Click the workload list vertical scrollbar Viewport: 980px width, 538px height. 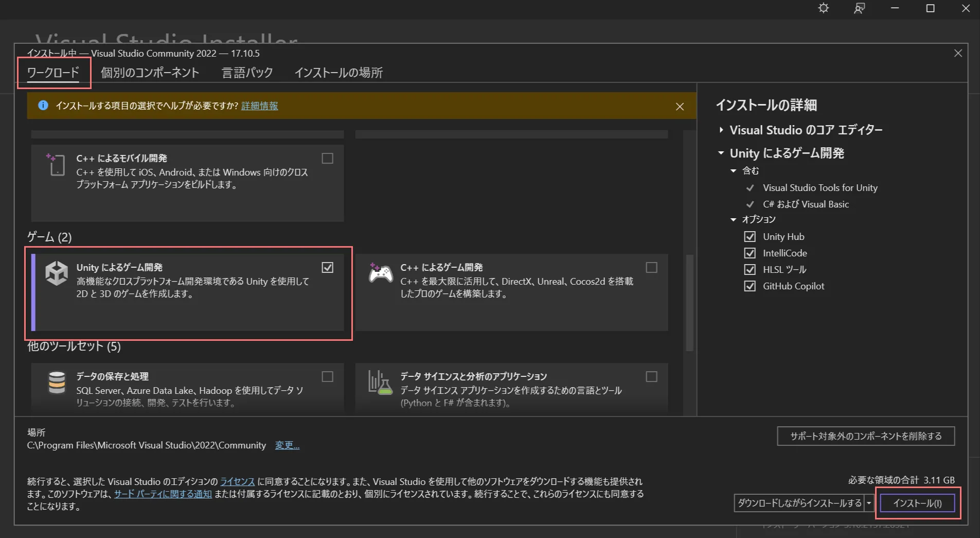pos(689,303)
